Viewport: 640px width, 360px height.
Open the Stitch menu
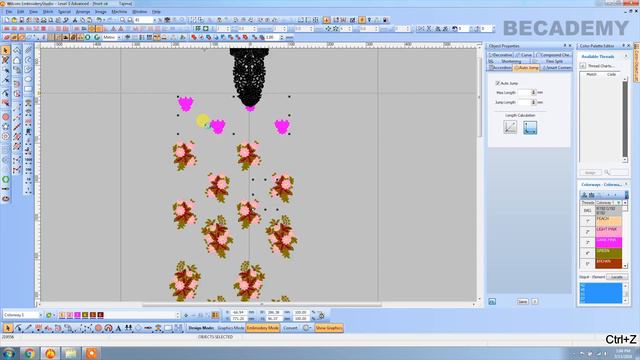coord(48,12)
